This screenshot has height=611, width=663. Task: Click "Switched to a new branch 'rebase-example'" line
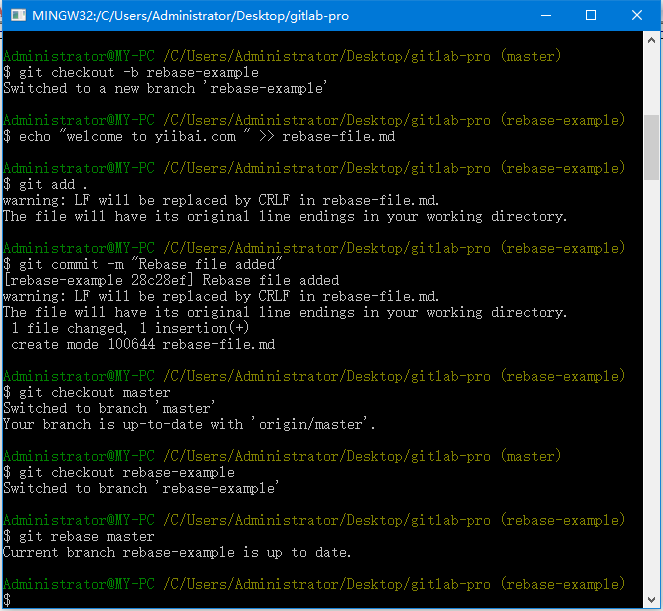coord(165,88)
